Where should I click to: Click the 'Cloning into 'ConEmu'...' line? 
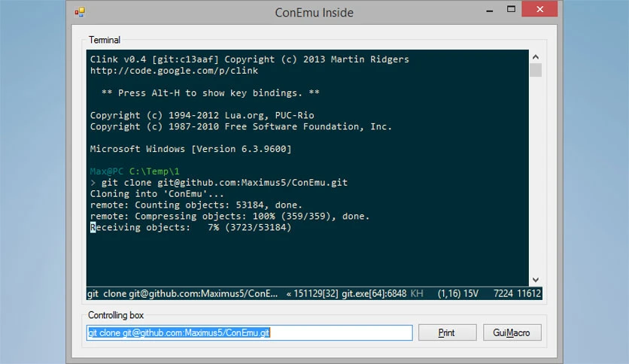pos(156,194)
